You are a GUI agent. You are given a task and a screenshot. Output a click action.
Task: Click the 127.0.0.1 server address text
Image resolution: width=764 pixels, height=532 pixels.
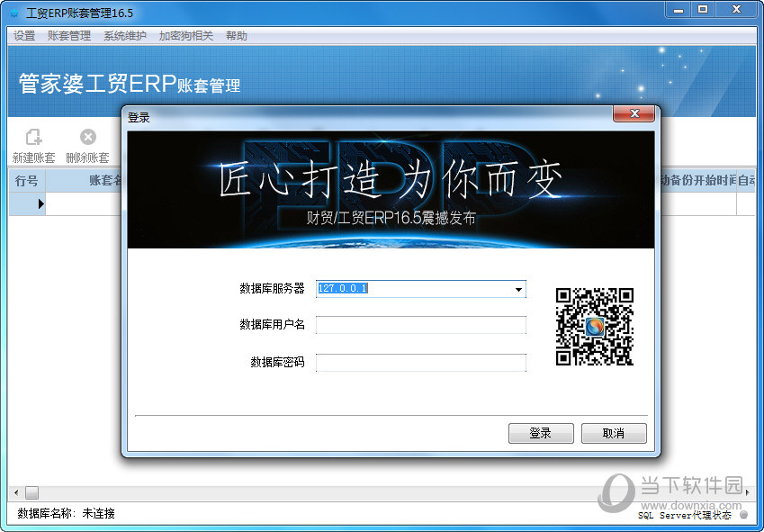point(343,288)
